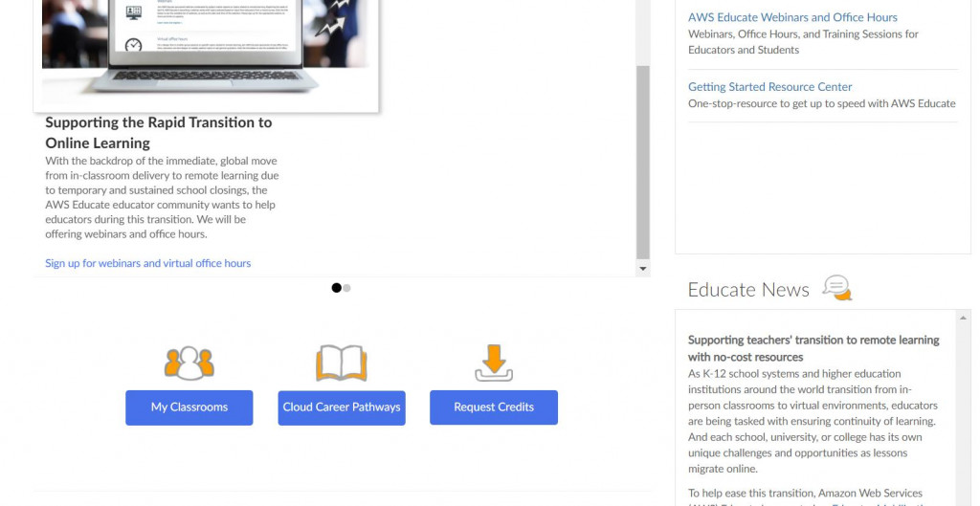This screenshot has width=980, height=506.
Task: Click the paragraph starting To help ease this transition
Action: coord(805,496)
